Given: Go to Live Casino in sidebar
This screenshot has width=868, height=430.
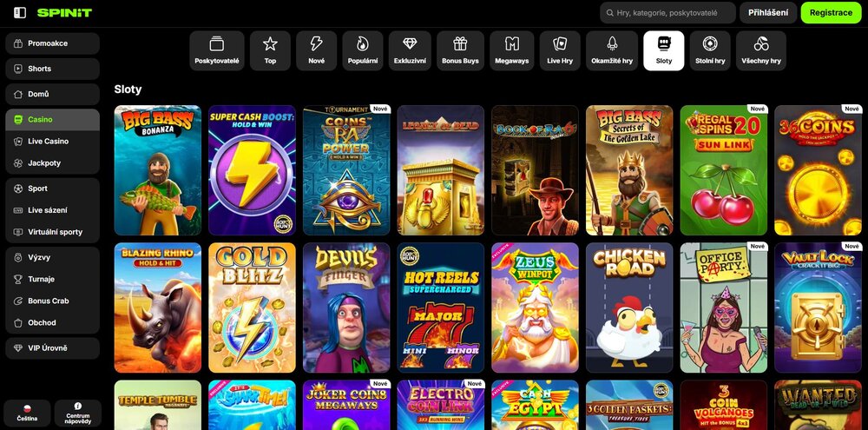Looking at the screenshot, I should [52, 141].
